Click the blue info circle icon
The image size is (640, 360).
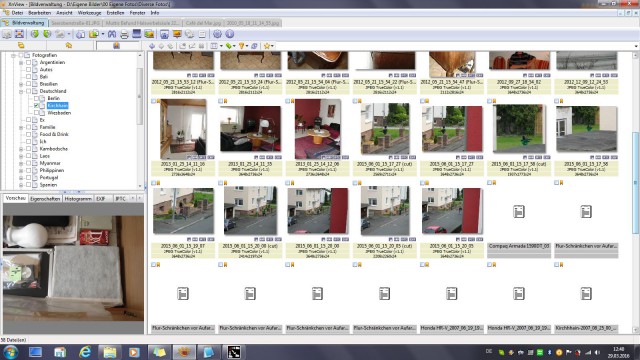(x=230, y=34)
